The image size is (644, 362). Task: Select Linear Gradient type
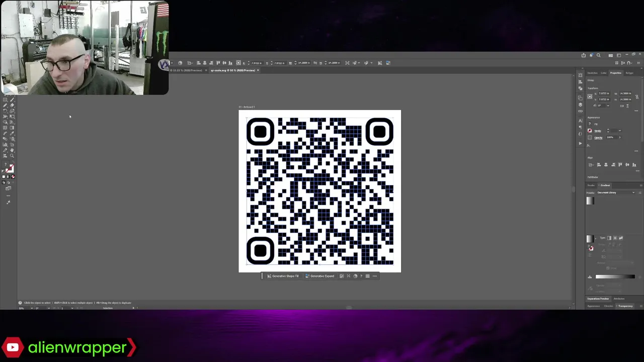[x=609, y=238]
